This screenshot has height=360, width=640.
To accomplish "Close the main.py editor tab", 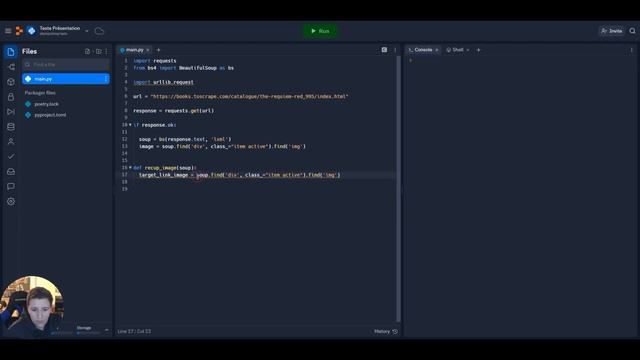I will 148,50.
